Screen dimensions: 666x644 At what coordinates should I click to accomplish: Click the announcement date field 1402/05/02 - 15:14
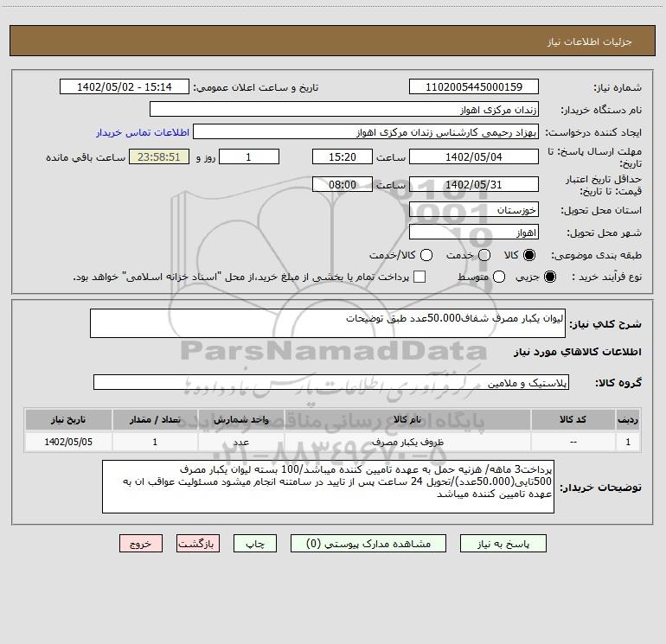click(125, 86)
